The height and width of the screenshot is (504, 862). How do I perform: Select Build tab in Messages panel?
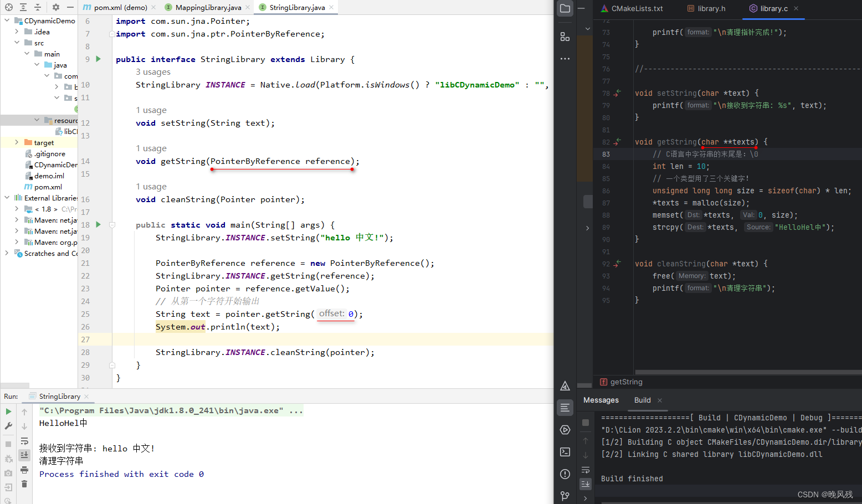[x=643, y=400]
